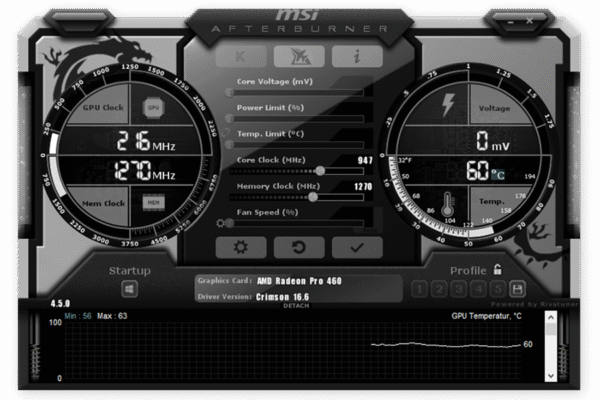Click the Power Limit slider handle
The height and width of the screenshot is (400, 600).
point(230,118)
